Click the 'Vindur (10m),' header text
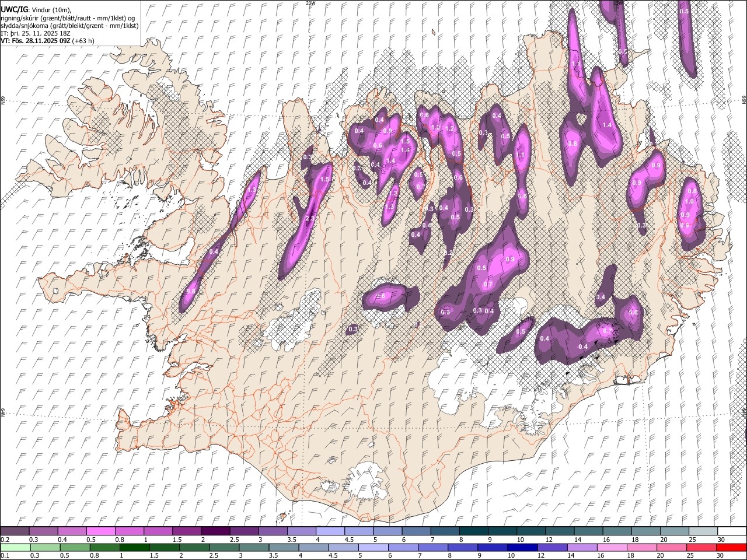 click(x=51, y=10)
